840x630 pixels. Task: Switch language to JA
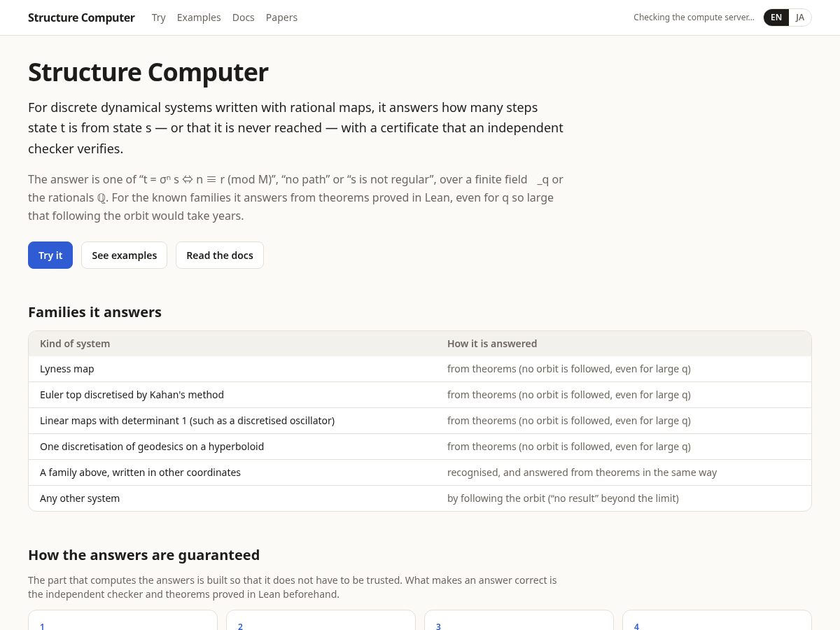pos(800,17)
